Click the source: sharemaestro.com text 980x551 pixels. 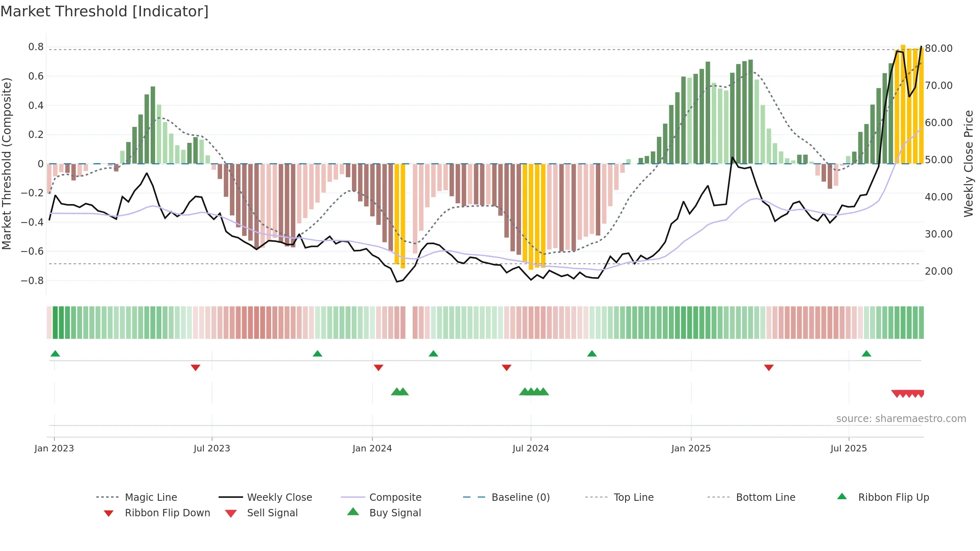tap(901, 419)
